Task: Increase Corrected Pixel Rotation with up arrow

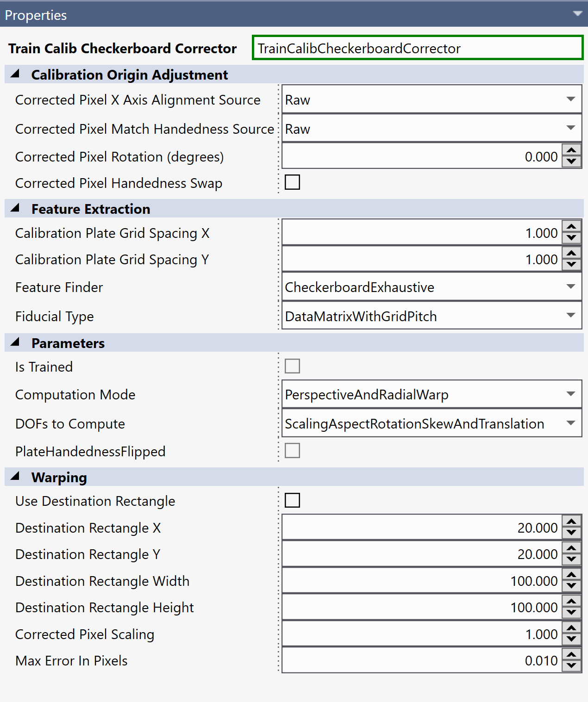Action: [572, 151]
